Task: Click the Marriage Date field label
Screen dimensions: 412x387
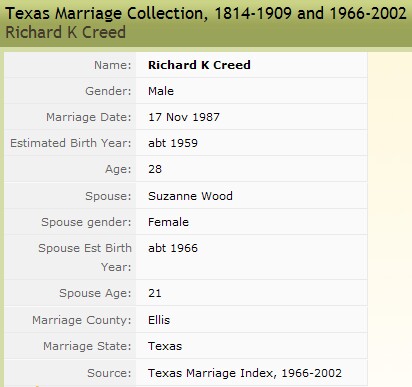Action: [89, 117]
